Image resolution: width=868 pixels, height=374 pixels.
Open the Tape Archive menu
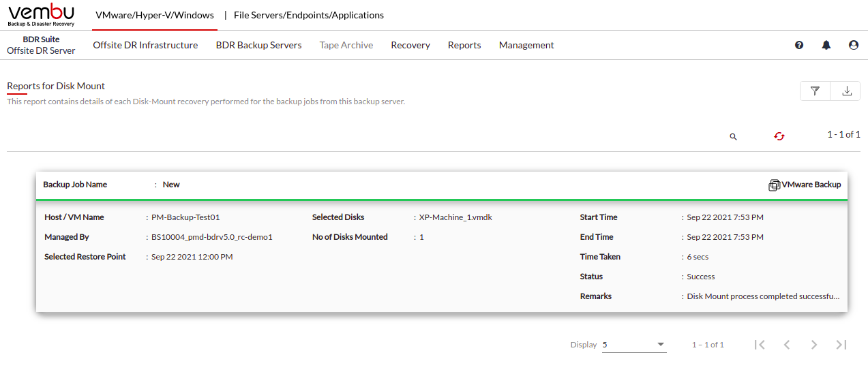pos(346,45)
